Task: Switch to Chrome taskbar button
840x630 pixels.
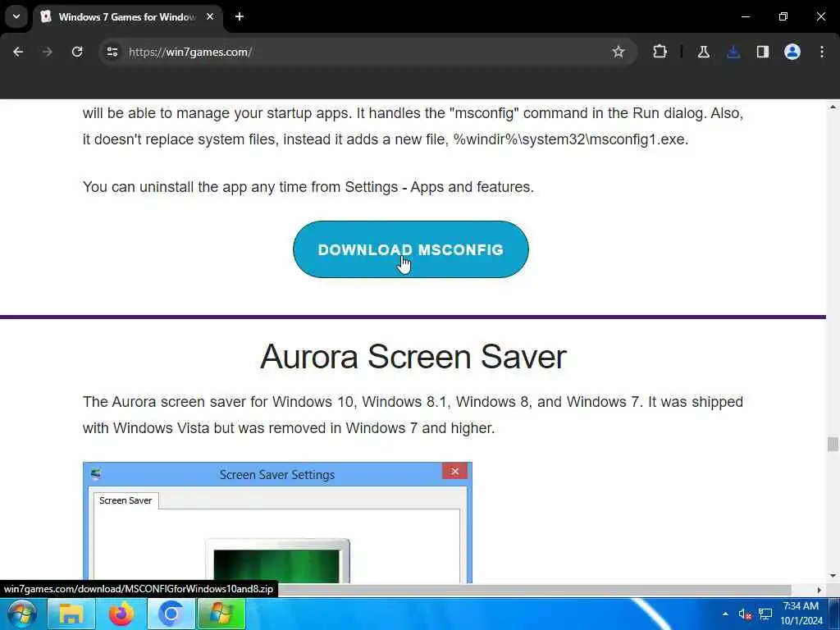Action: click(x=171, y=614)
